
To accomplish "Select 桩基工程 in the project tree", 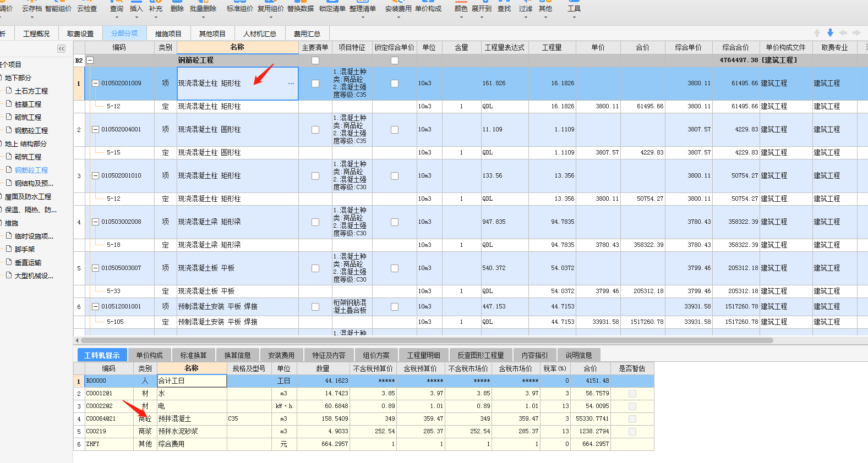I will (x=28, y=104).
